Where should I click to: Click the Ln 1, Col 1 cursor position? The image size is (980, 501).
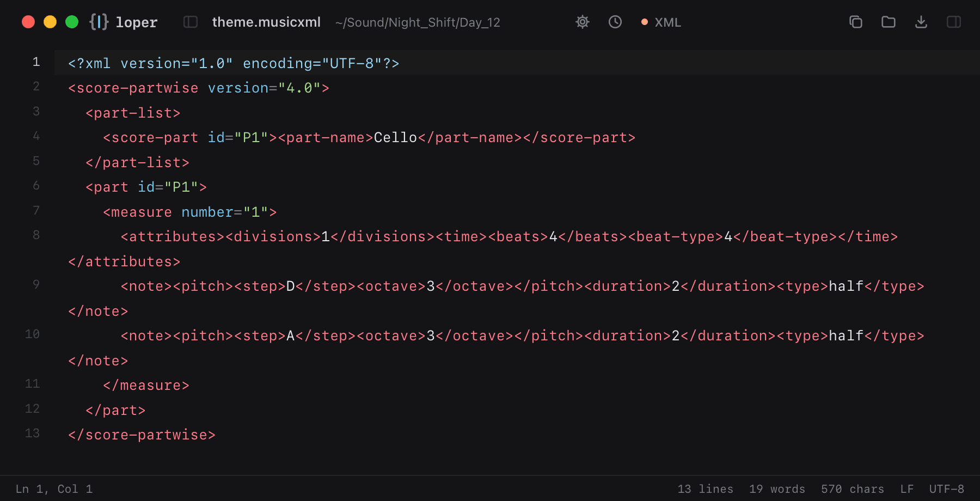(54, 489)
